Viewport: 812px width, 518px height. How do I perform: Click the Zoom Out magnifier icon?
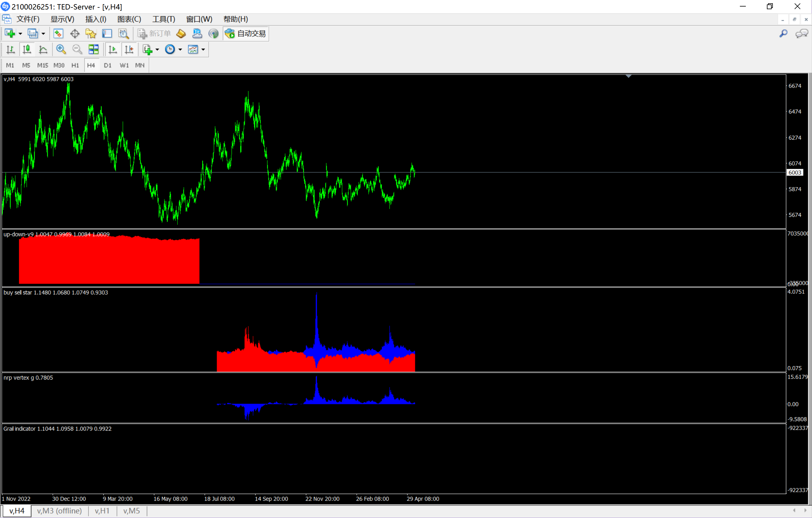pos(77,49)
